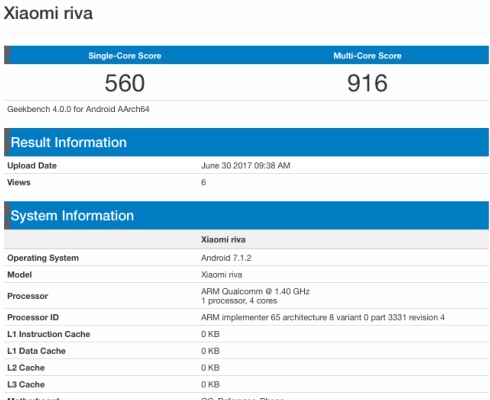The image size is (490, 400).
Task: Click the date June 30 2017 09:38 AM
Action: [x=246, y=166]
